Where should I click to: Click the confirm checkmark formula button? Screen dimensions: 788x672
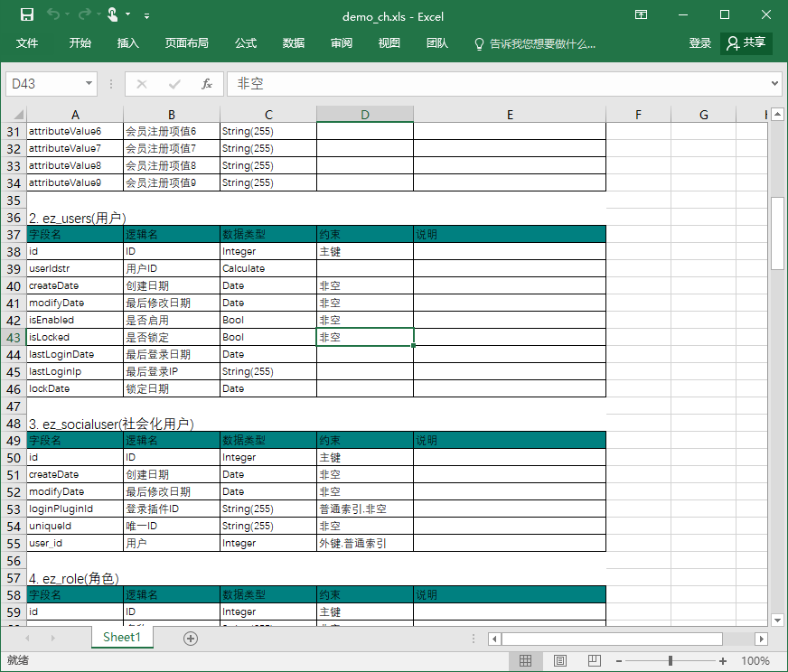174,84
